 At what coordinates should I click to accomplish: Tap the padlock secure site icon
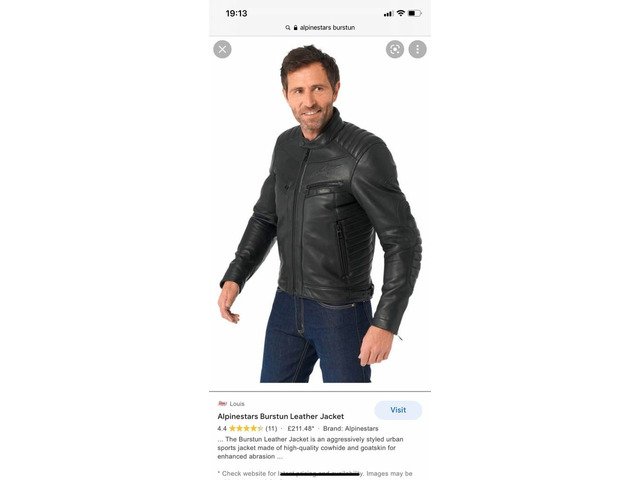[x=296, y=28]
